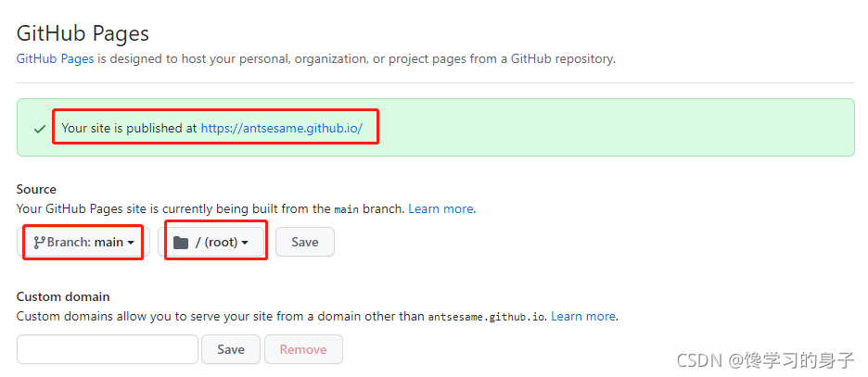Click the git branch icon
The width and height of the screenshot is (868, 377).
point(39,242)
